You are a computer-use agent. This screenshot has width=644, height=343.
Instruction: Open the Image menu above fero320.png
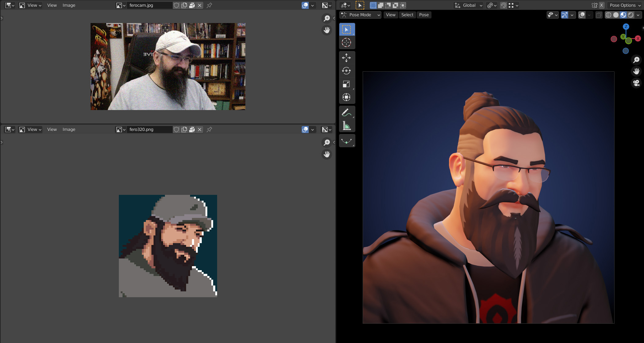pos(69,129)
